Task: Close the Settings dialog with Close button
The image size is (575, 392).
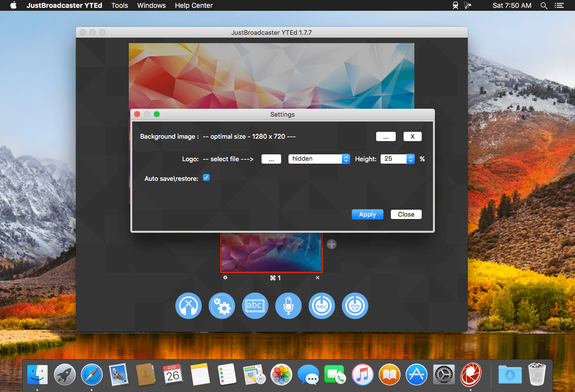Action: 406,214
